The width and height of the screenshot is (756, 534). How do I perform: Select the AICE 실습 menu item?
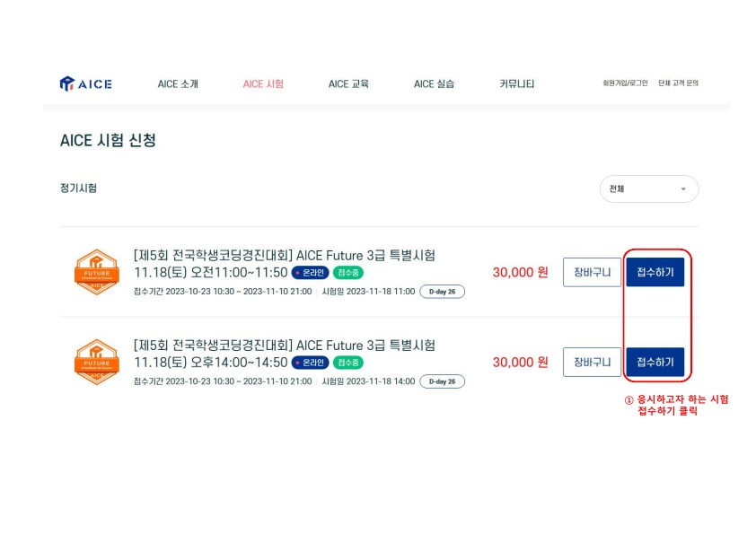click(x=434, y=84)
